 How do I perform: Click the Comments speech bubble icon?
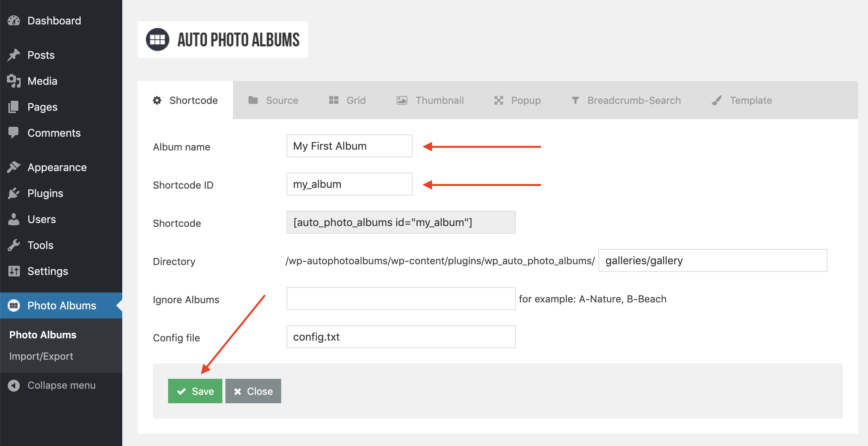[x=14, y=133]
